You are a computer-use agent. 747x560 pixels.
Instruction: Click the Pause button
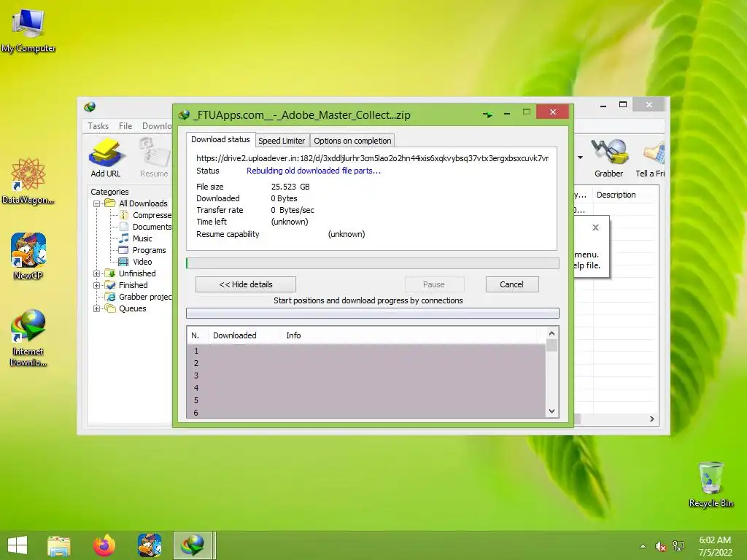[x=434, y=284]
